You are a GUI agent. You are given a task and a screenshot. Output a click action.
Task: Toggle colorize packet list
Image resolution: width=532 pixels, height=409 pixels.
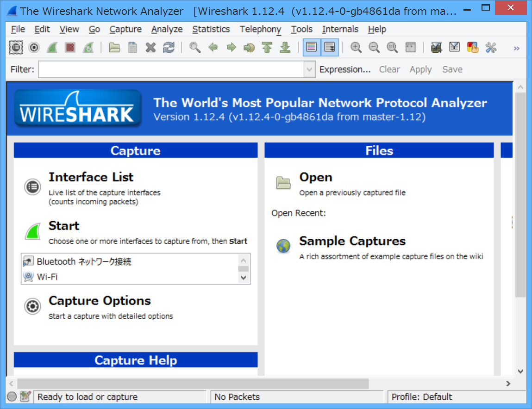pyautogui.click(x=311, y=47)
